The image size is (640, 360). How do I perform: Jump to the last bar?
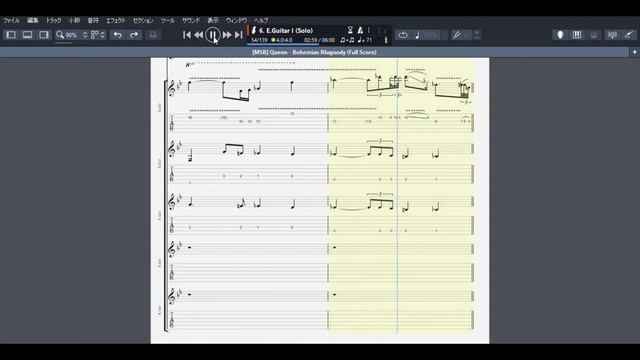point(239,35)
